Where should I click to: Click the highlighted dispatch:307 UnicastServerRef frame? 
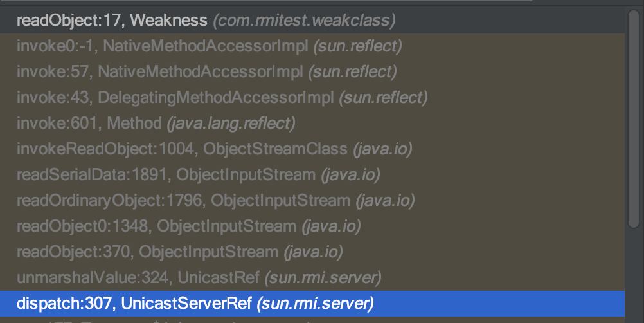coord(312,304)
